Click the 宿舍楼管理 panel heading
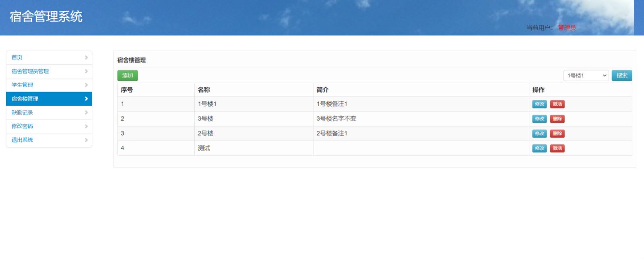This screenshot has height=259, width=644. pyautogui.click(x=132, y=60)
